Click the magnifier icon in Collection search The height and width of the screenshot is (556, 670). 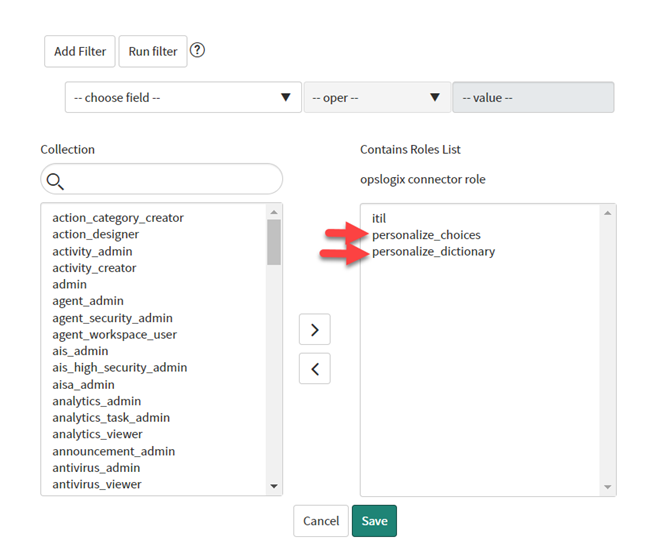coord(55,180)
